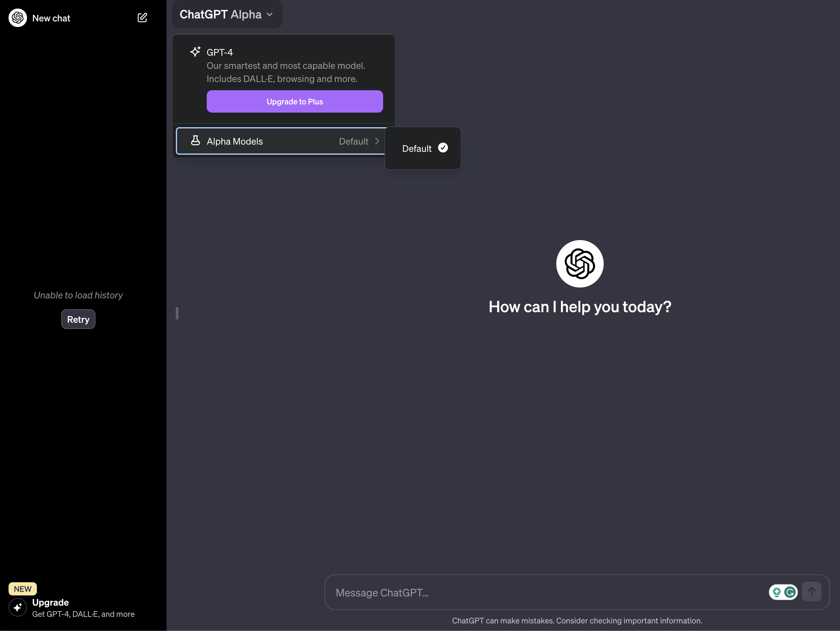Enable the Alpha Models default setting
The height and width of the screenshot is (631, 840).
[x=422, y=147]
